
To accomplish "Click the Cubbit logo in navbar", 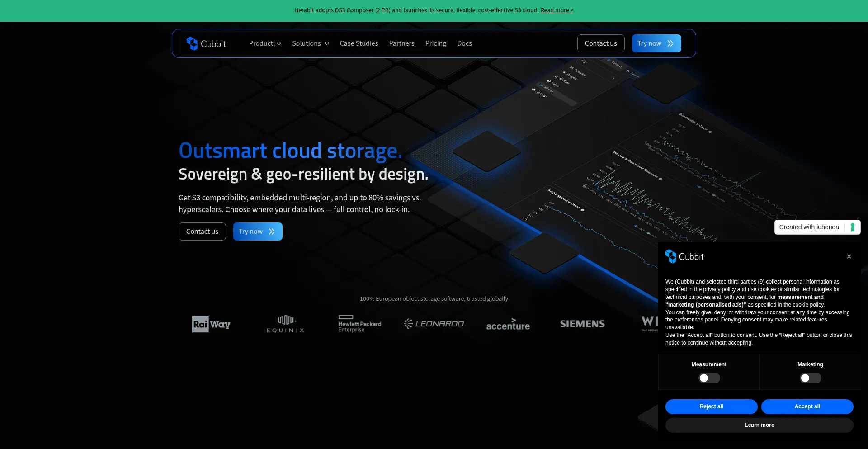I will point(206,43).
